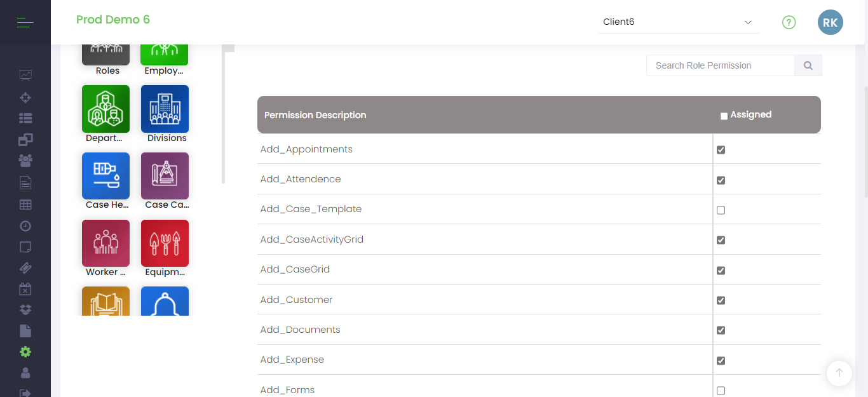Click the Dropbox icon in left sidebar
868x397 pixels.
click(25, 310)
